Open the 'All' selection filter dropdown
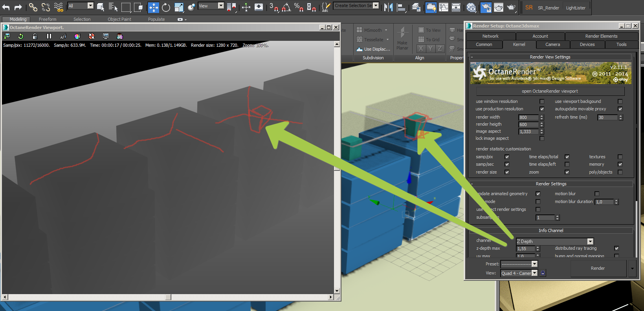Screen dimensions: 644x311 81,6
